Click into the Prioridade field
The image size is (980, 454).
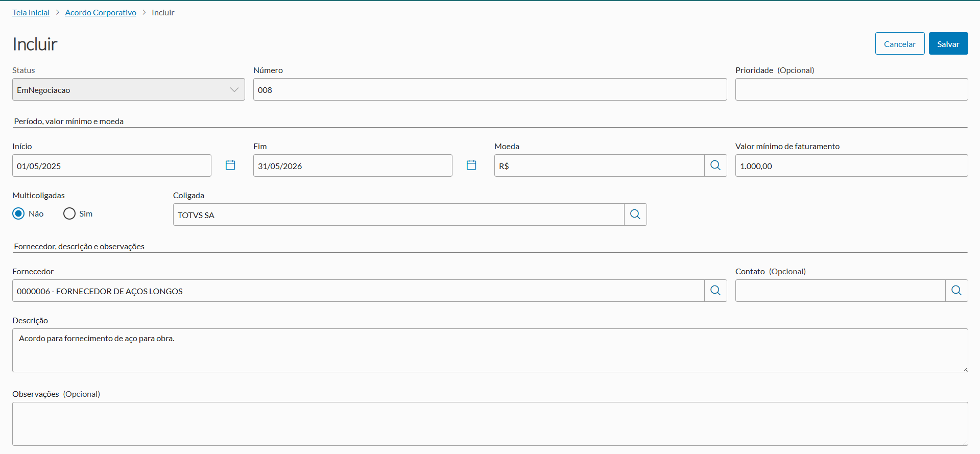pyautogui.click(x=851, y=90)
